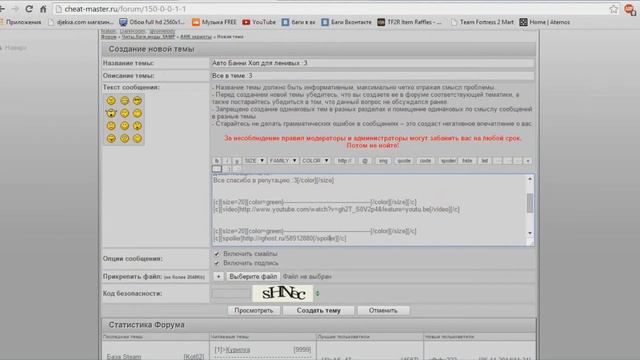The width and height of the screenshot is (640, 360).
Task: Focus the Описание темы description field
Action: tap(372, 76)
